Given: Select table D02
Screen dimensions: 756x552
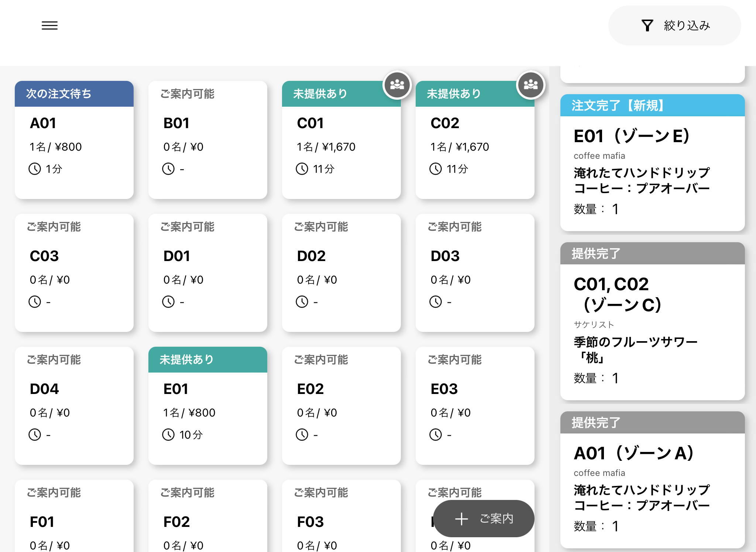Looking at the screenshot, I should click(341, 273).
